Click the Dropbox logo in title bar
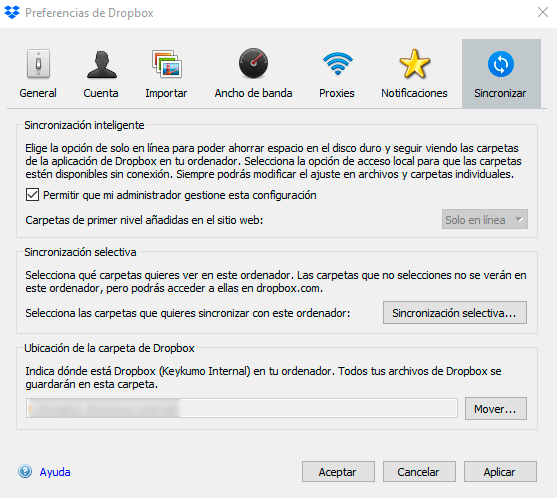Screen dimensions: 557x498 12,12
